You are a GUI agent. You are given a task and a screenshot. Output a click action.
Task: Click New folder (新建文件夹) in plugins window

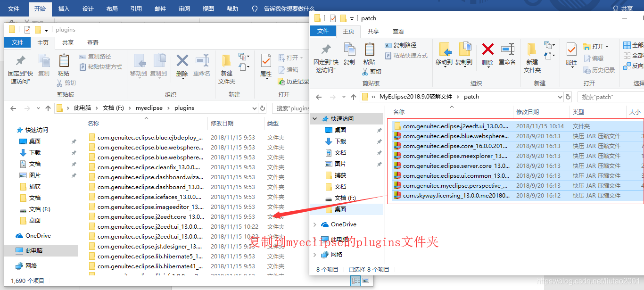coord(227,69)
